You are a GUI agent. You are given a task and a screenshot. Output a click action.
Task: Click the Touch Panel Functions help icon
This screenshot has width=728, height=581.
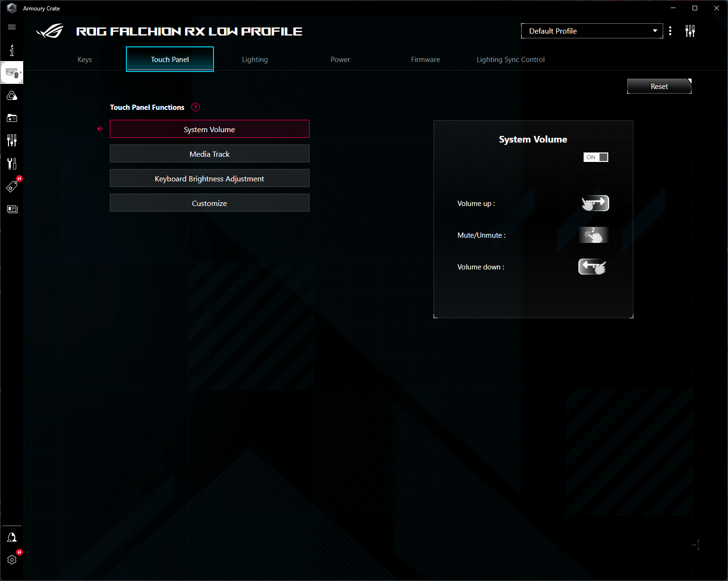coord(195,107)
